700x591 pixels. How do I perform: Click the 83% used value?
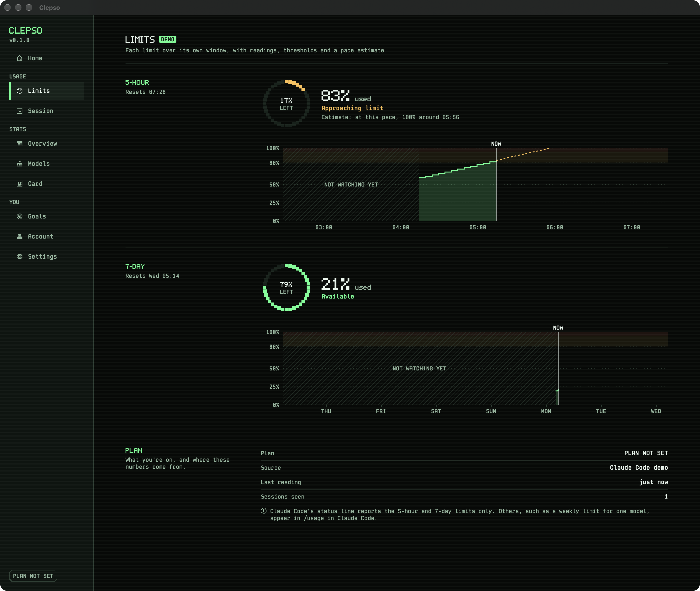tap(346, 96)
